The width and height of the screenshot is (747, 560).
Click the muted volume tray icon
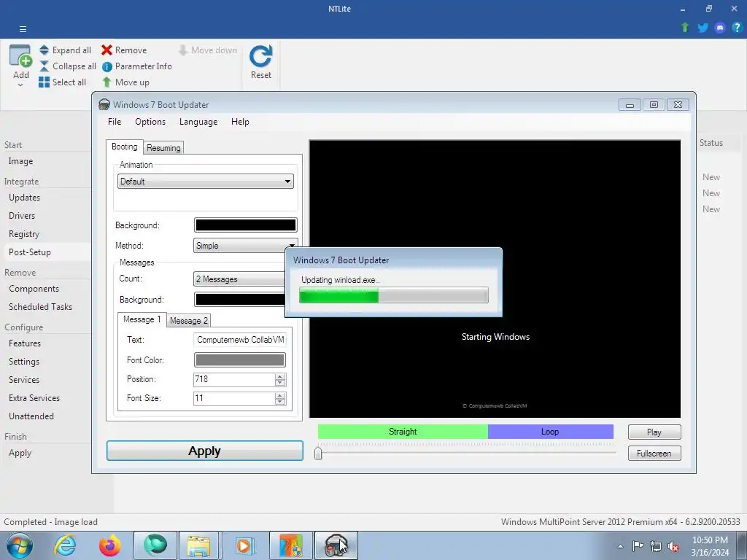(x=673, y=546)
